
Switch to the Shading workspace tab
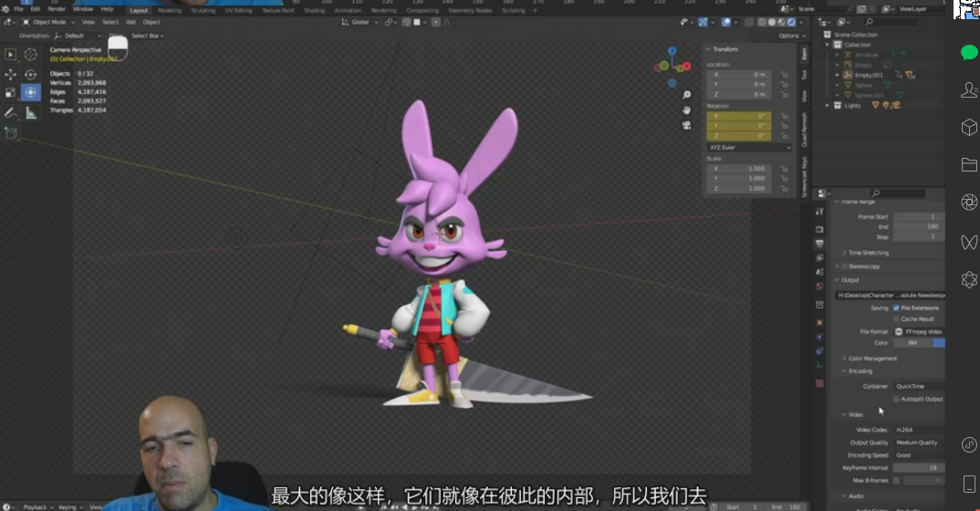(x=315, y=11)
